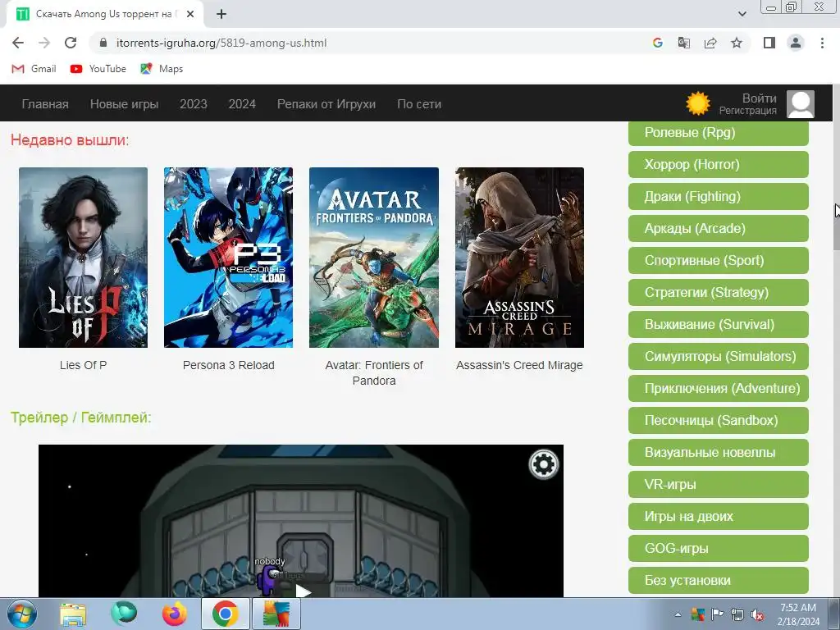Click Avatar: Frontiers of Pandora title
This screenshot has width=840, height=630.
[374, 373]
